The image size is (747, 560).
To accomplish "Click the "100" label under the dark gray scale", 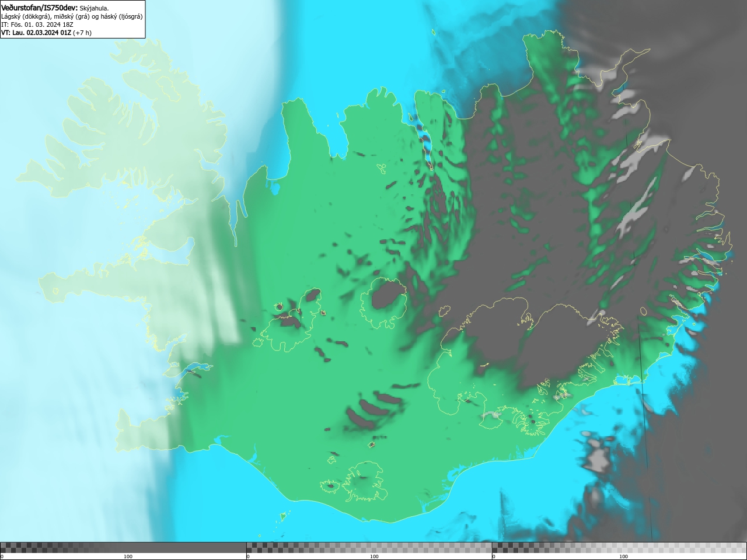I will (128, 556).
